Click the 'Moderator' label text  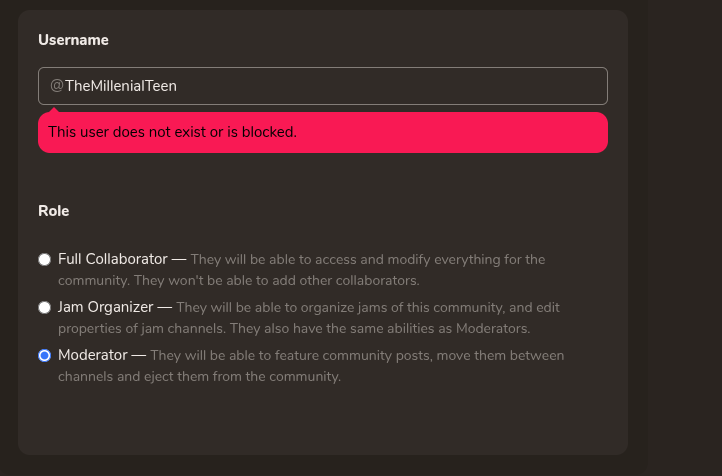point(92,356)
